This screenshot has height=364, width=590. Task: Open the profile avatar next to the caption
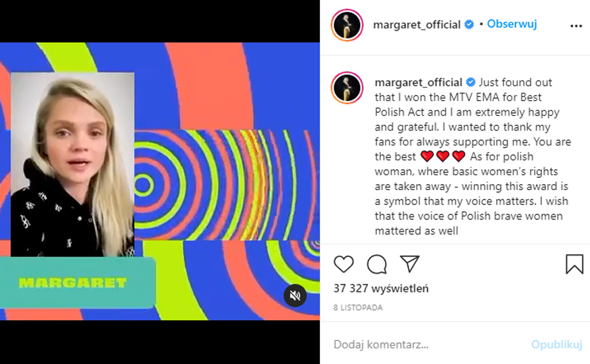coord(347,88)
